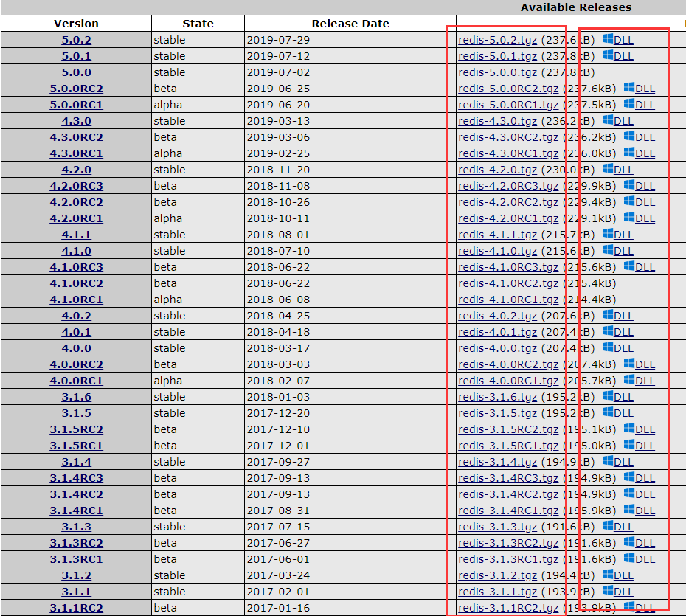Open DLL link for redis-3.1.3RC2
The width and height of the screenshot is (686, 616).
pyautogui.click(x=645, y=543)
